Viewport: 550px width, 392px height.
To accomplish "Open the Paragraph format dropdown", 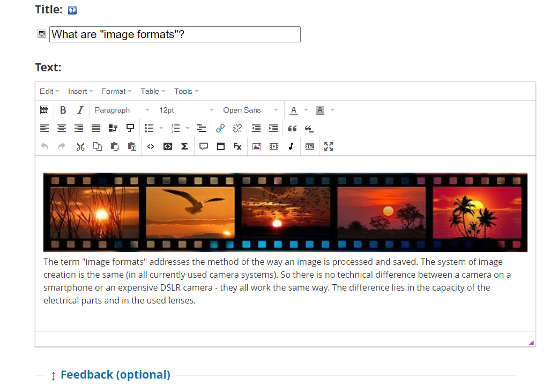I will pyautogui.click(x=121, y=110).
